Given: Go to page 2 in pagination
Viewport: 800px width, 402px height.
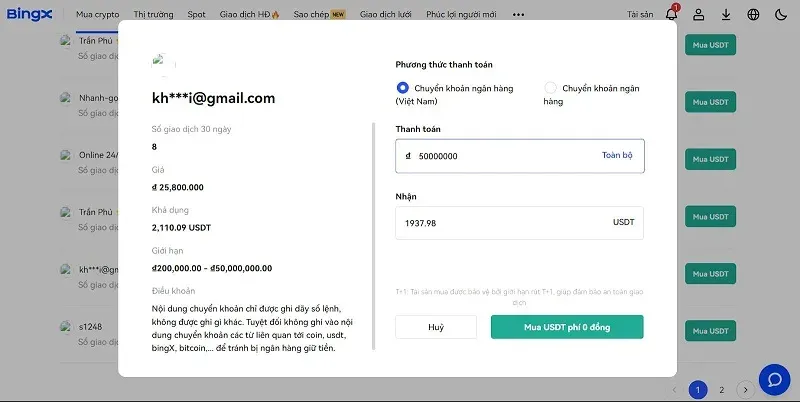Looking at the screenshot, I should (721, 389).
